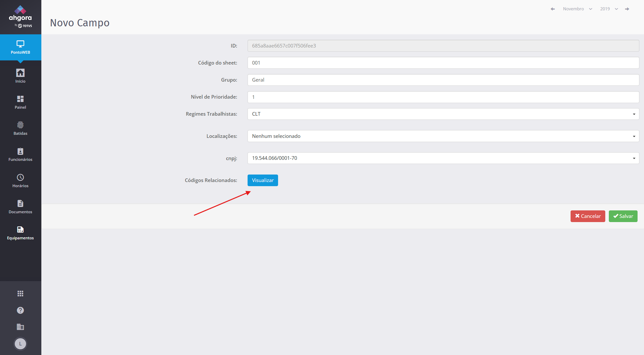
Task: Select the PontoWEB tab
Action: pyautogui.click(x=20, y=47)
